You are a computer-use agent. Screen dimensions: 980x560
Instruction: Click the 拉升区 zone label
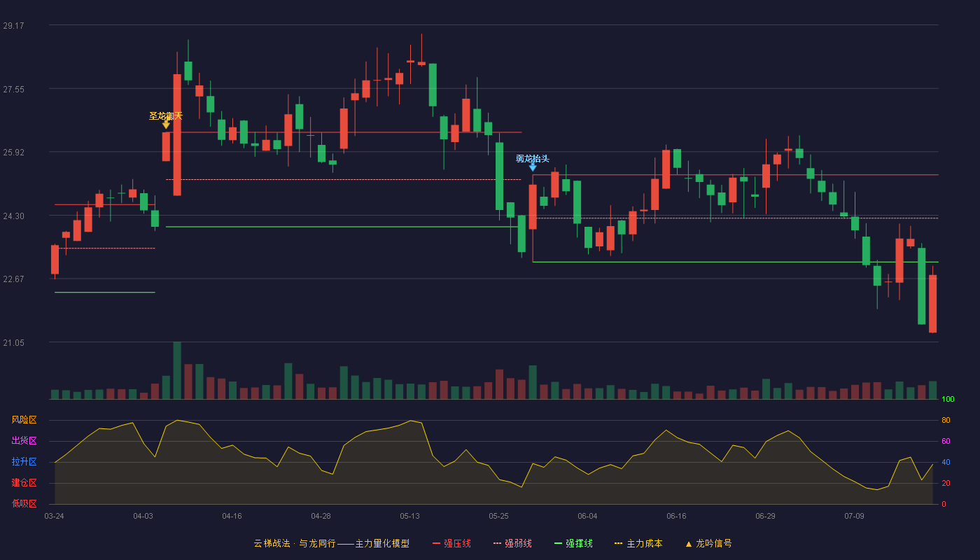click(24, 462)
